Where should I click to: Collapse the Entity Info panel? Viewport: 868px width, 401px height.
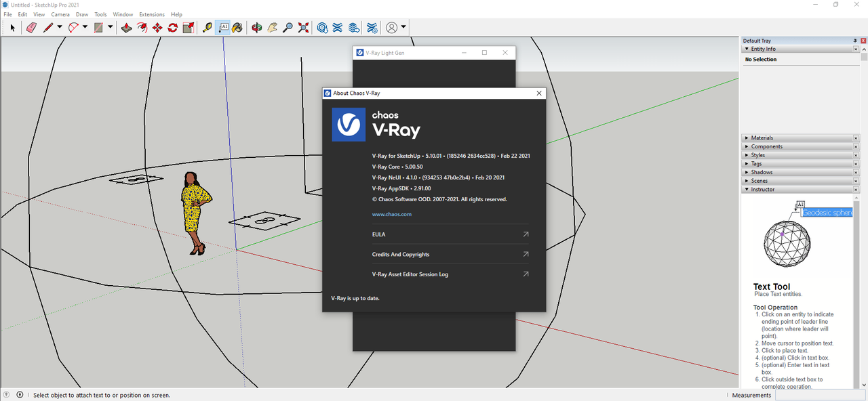747,49
